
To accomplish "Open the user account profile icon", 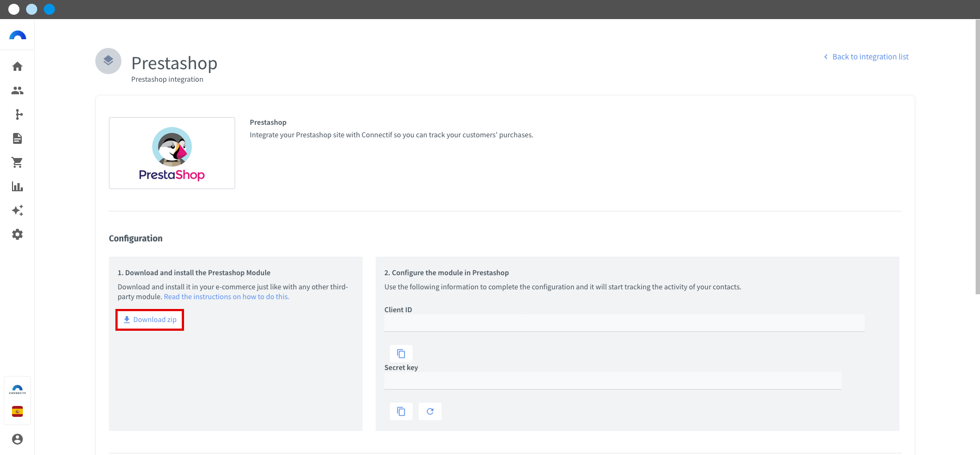I will [x=17, y=439].
